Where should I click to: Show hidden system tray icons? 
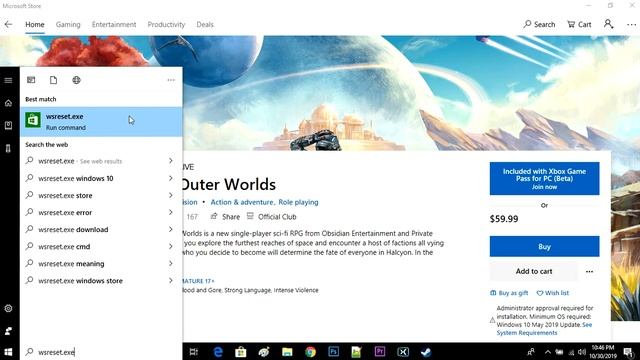[x=548, y=352]
